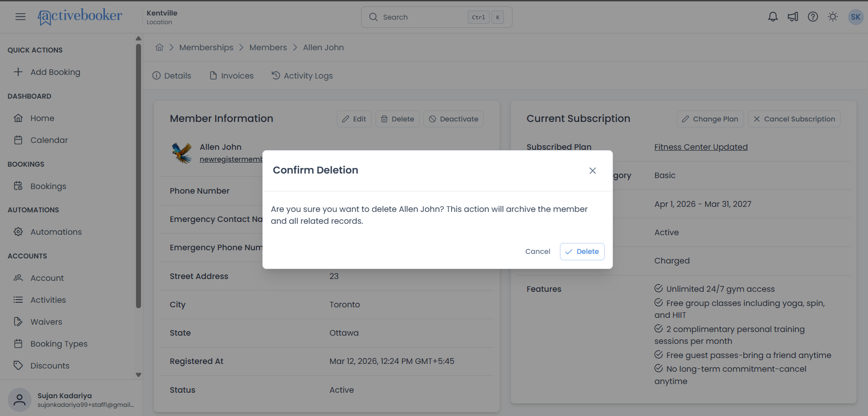
Task: Open Booking Types in sidebar
Action: (x=59, y=344)
